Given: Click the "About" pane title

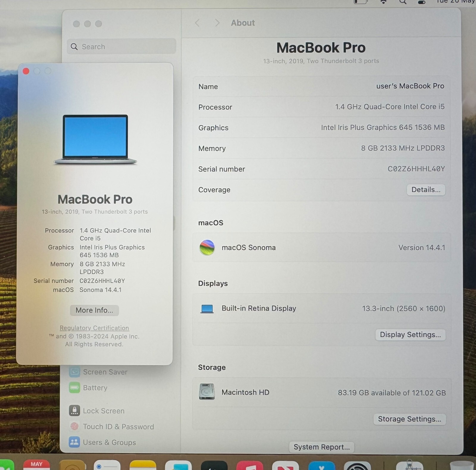Looking at the screenshot, I should tap(243, 23).
